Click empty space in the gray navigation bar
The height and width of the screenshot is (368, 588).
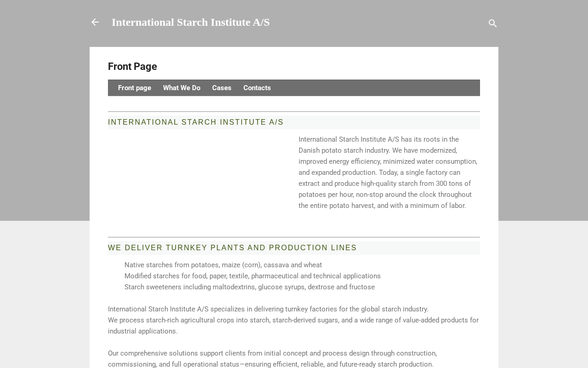(377, 88)
